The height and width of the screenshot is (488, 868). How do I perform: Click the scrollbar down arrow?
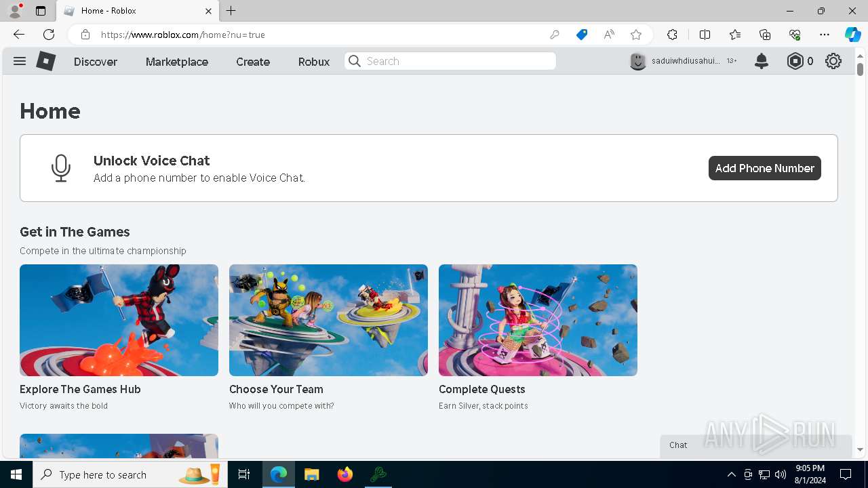(x=860, y=449)
